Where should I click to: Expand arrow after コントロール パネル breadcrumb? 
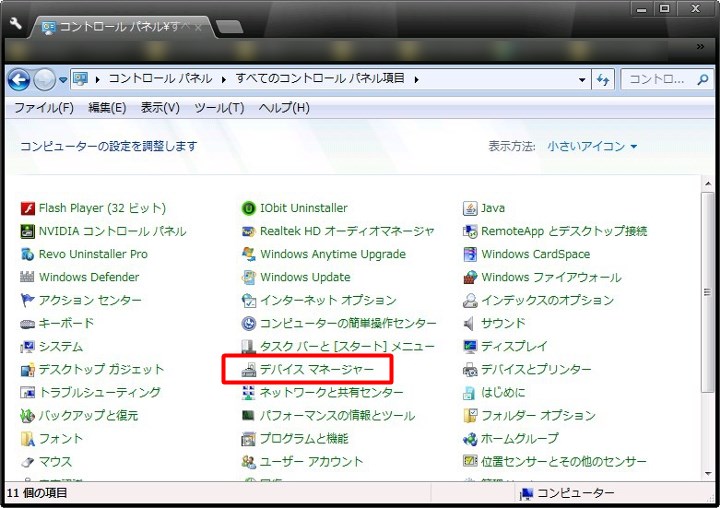point(224,80)
